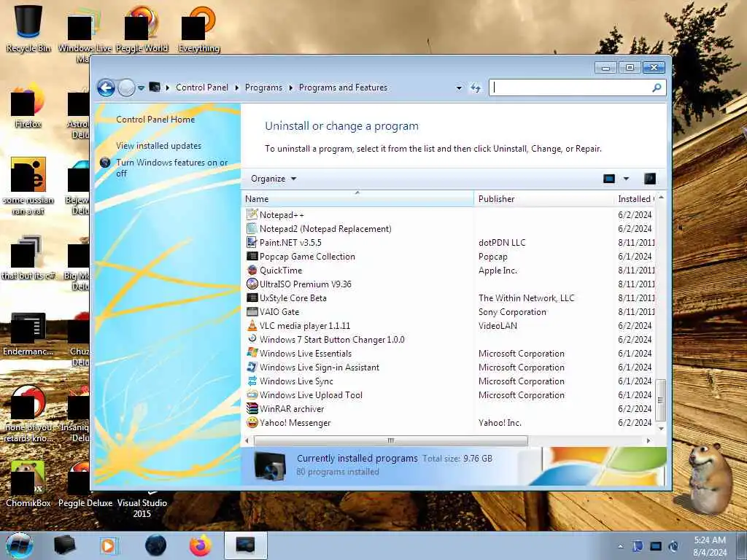Open the help icon beside view options
This screenshot has height=560, width=747.
point(650,179)
